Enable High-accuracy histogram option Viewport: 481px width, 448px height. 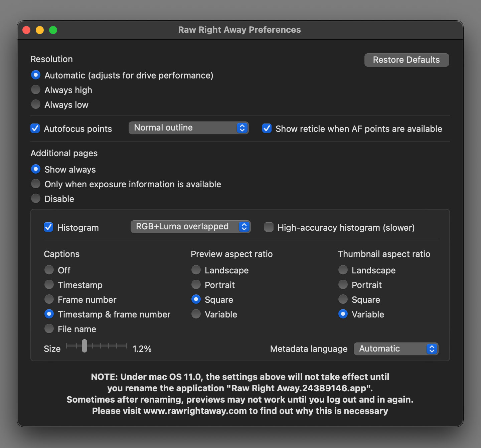pos(269,227)
